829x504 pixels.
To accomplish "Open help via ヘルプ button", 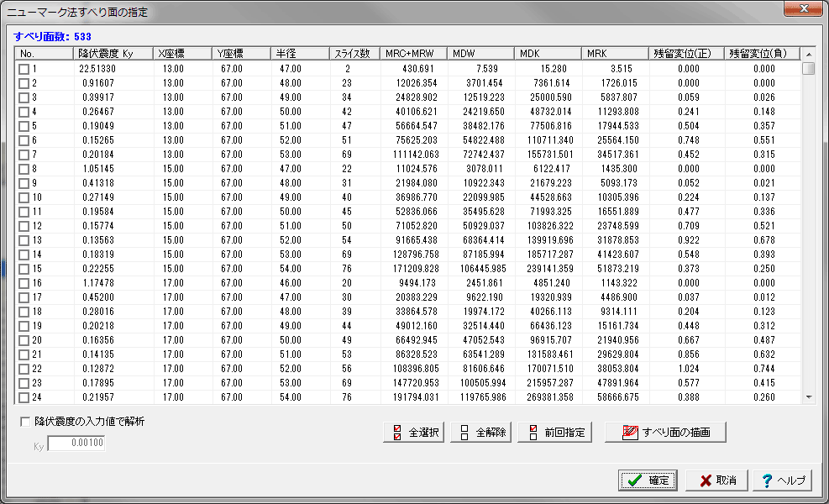I will click(783, 480).
